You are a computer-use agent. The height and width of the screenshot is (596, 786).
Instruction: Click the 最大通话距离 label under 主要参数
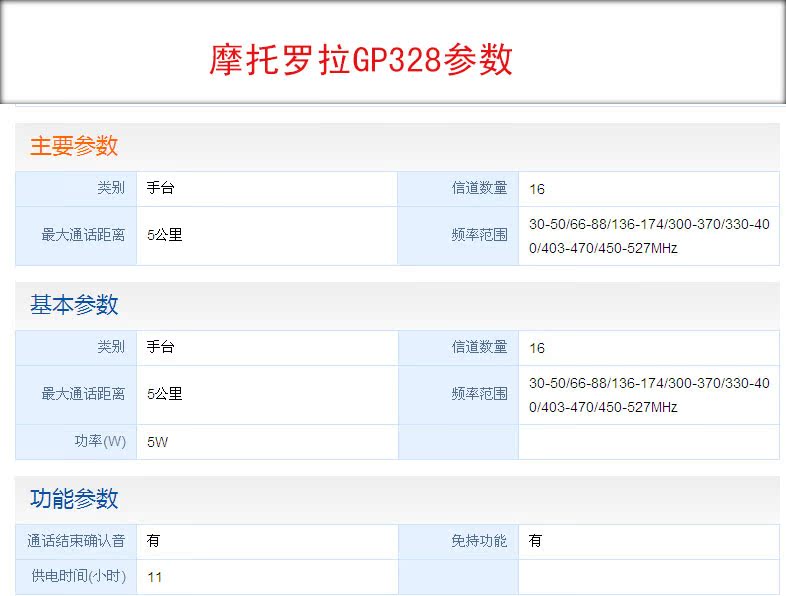(83, 235)
